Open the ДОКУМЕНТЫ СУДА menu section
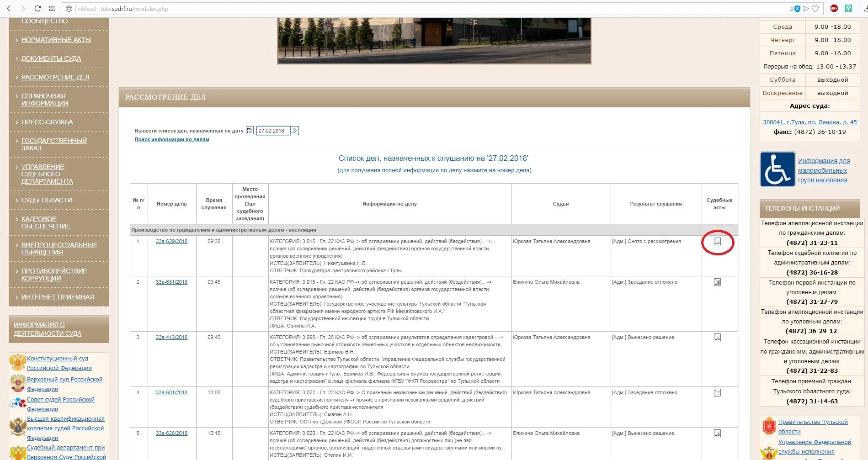Screen dimensions: 868x460 (51, 58)
